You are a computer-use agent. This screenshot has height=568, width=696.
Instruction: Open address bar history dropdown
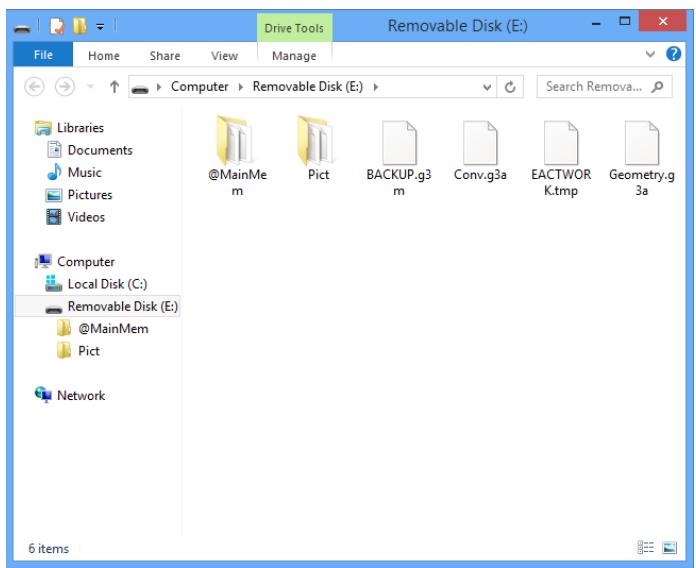[486, 87]
